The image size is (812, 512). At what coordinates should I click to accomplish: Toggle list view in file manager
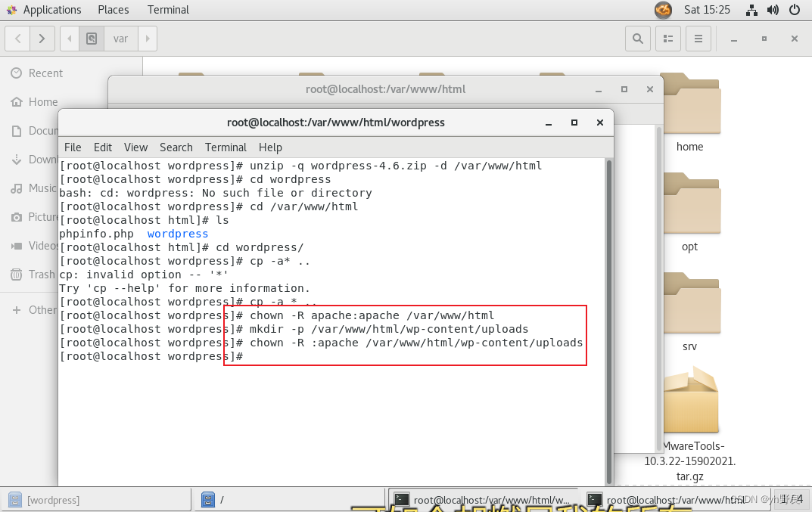click(x=668, y=39)
